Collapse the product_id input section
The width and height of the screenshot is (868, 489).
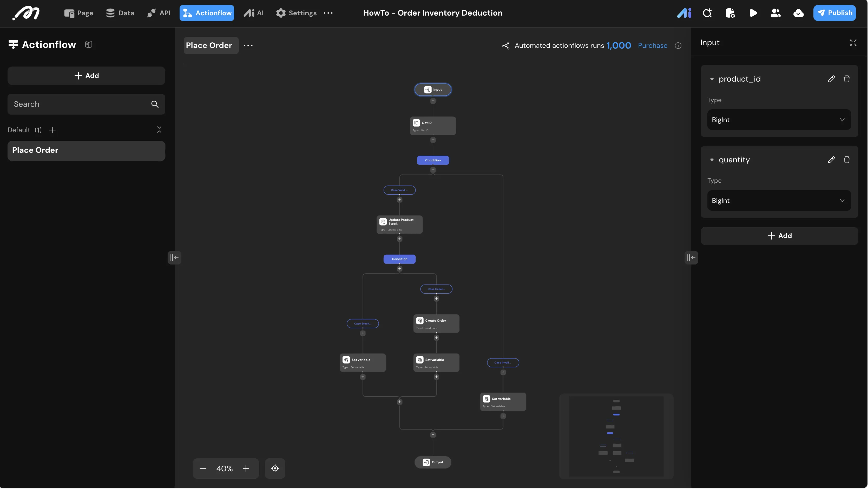pos(712,79)
